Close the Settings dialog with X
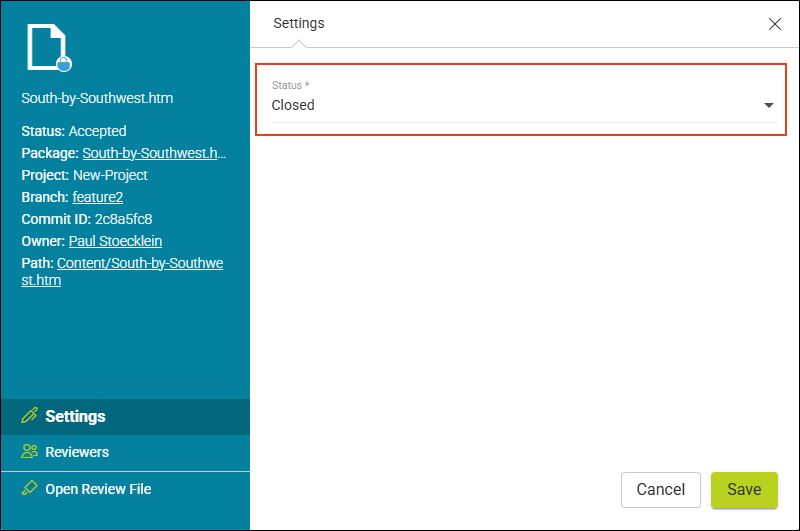This screenshot has height=531, width=800. pos(774,23)
